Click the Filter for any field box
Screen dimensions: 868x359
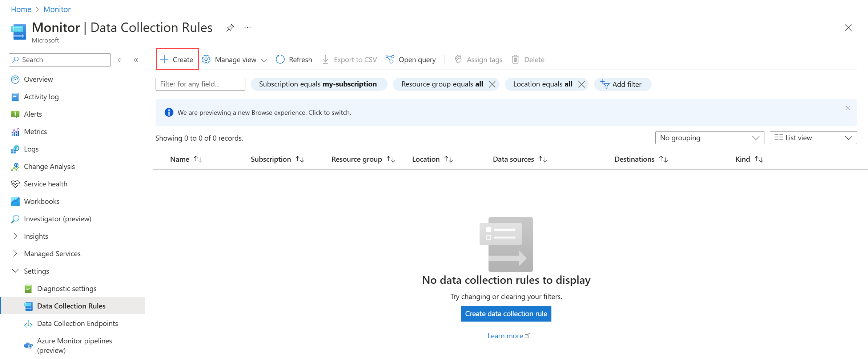(x=200, y=84)
